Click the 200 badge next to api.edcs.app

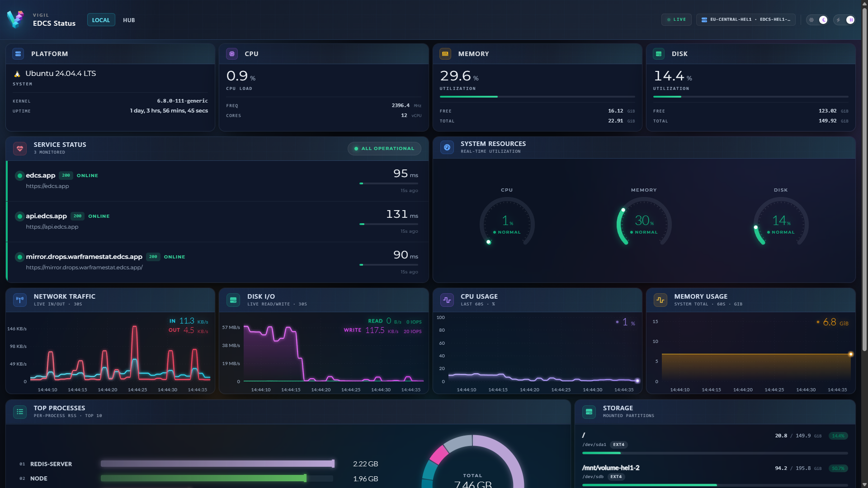pos(77,216)
